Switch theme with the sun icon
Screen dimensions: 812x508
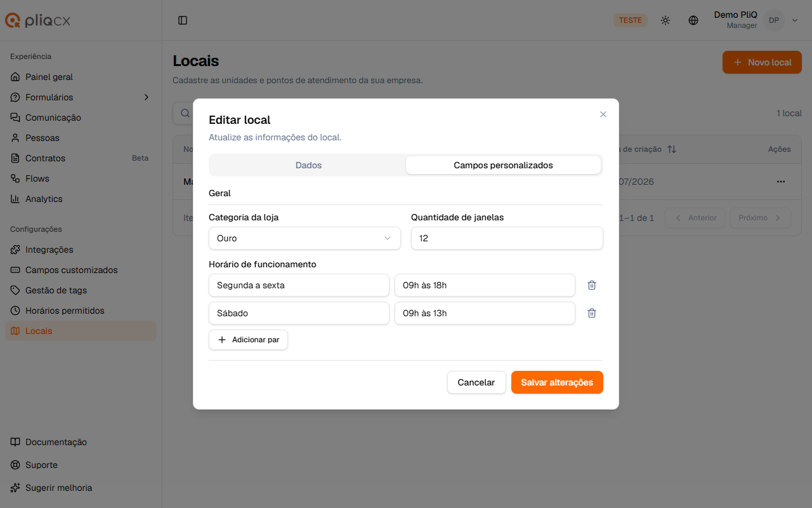[665, 20]
